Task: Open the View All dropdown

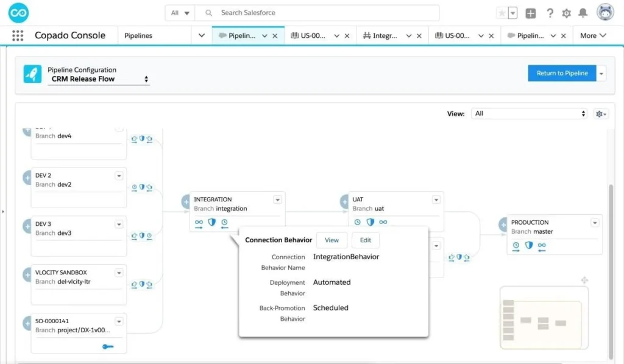Action: coord(529,113)
